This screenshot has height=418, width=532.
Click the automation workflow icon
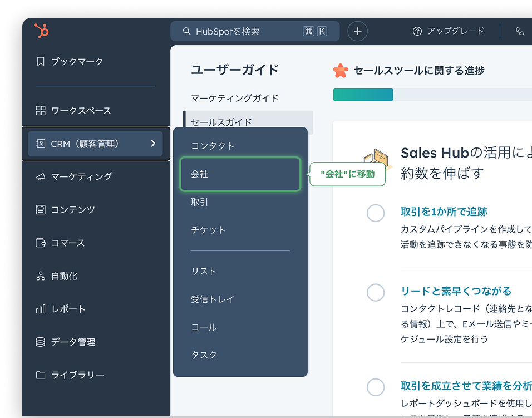pos(41,276)
